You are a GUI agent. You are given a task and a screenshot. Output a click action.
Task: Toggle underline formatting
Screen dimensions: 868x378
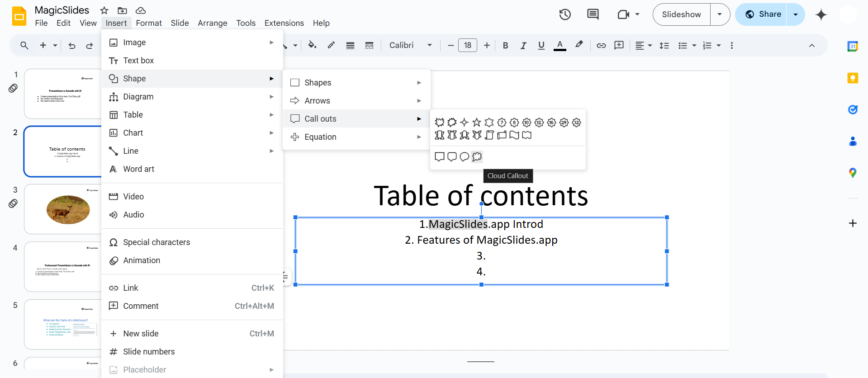coord(541,45)
